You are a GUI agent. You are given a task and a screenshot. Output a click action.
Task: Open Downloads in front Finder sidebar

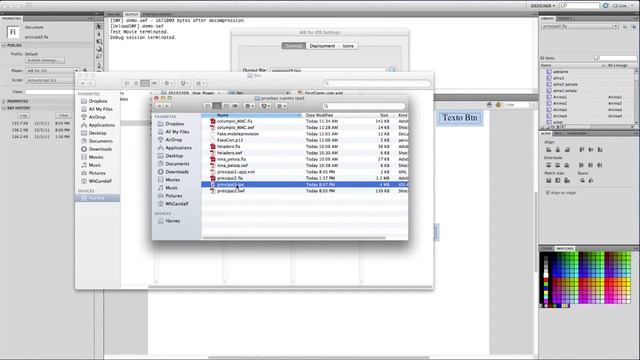(177, 172)
